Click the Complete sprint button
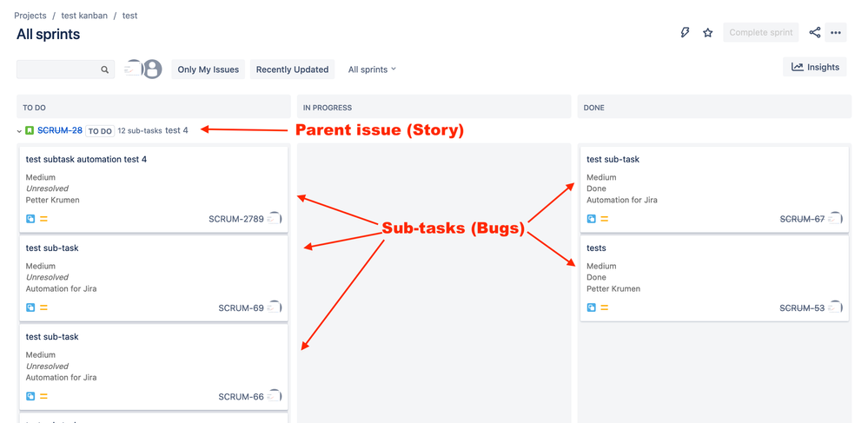Screen dimensions: 868x423 tap(761, 32)
